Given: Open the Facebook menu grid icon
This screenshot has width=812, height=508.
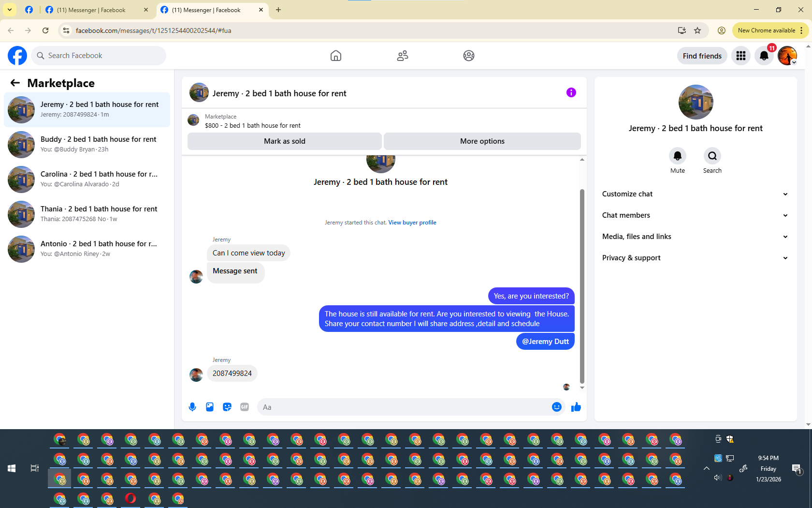Looking at the screenshot, I should pyautogui.click(x=741, y=56).
